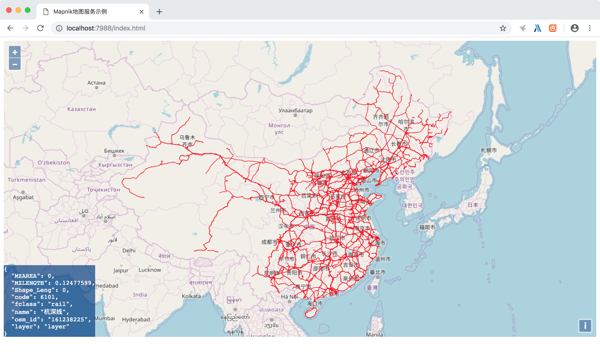The image size is (600, 364).
Task: Click the orange extension icon in toolbar
Action: (x=552, y=28)
